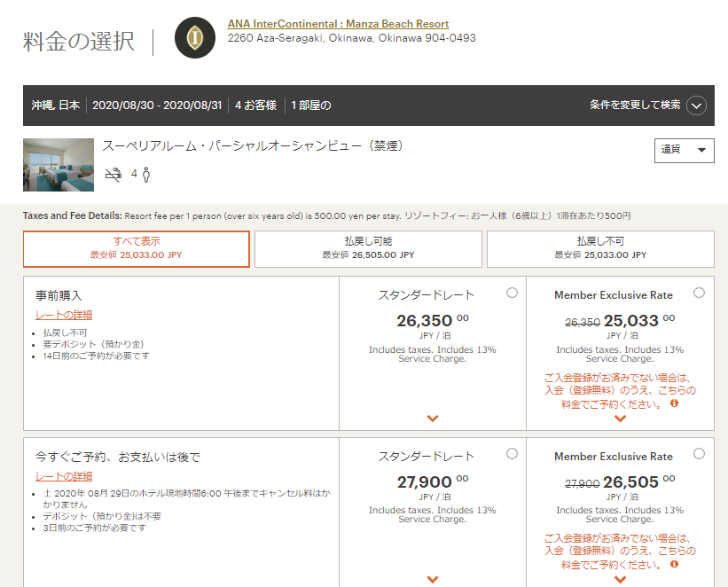Viewport: 728px width, 587px height.
Task: Click the room photo thumbnail
Action: point(59,165)
